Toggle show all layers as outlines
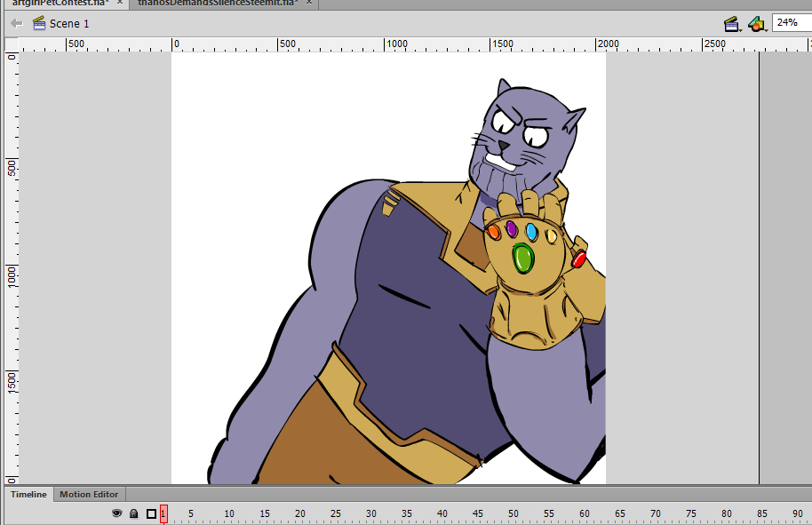812x525 pixels. click(151, 513)
